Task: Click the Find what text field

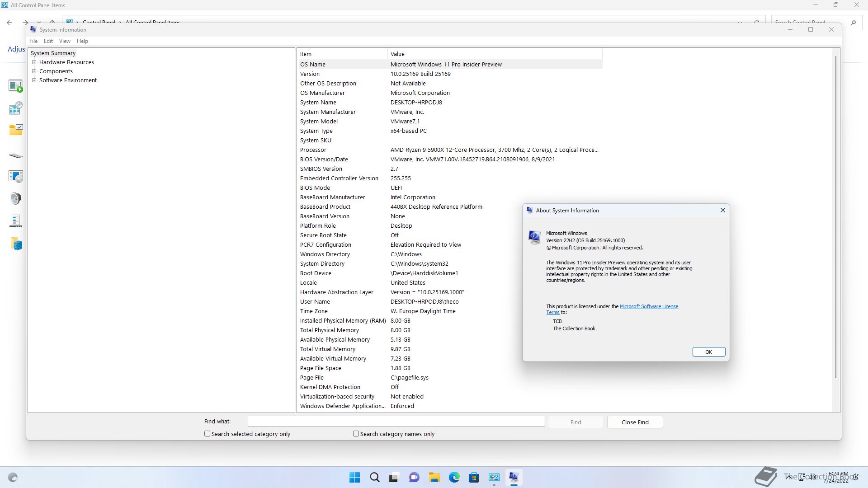Action: click(396, 422)
